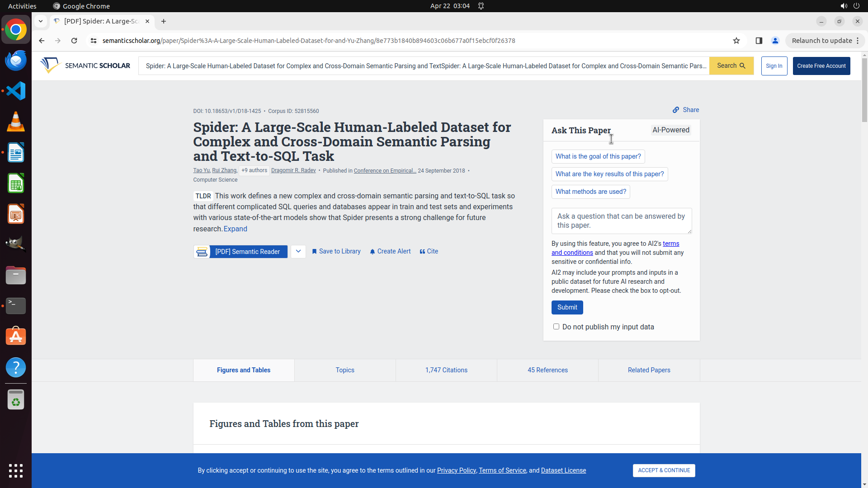Open Chrome tab search dropdown
The height and width of the screenshot is (488, 868).
41,21
